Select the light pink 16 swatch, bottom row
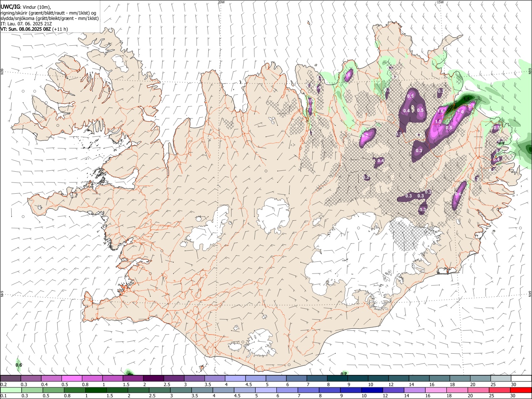Viewport: 532px width, 399px height. pyautogui.click(x=436, y=390)
